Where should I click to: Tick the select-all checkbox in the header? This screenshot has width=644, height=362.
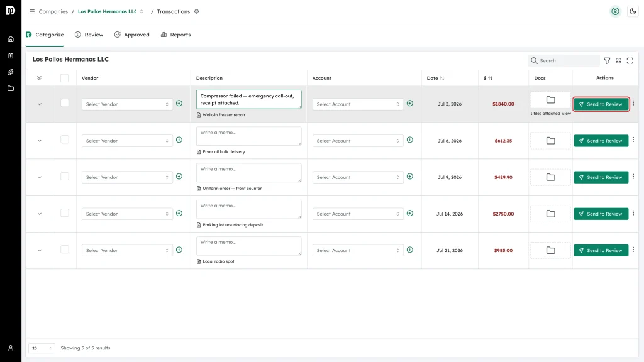tap(65, 78)
